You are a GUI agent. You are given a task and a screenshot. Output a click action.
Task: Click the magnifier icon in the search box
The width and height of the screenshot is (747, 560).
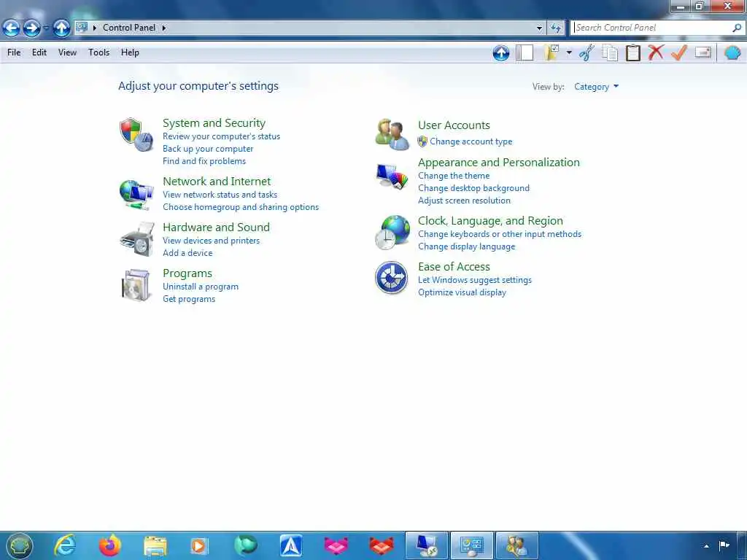tap(737, 28)
